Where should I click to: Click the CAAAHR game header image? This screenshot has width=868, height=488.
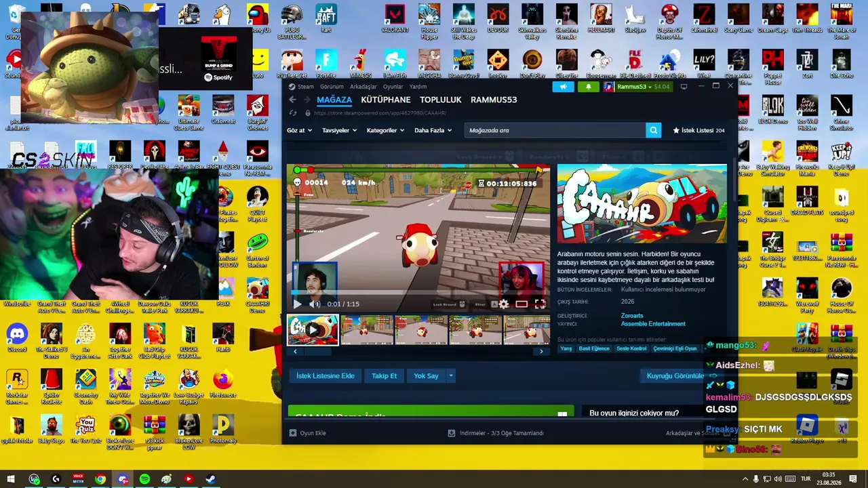click(642, 203)
